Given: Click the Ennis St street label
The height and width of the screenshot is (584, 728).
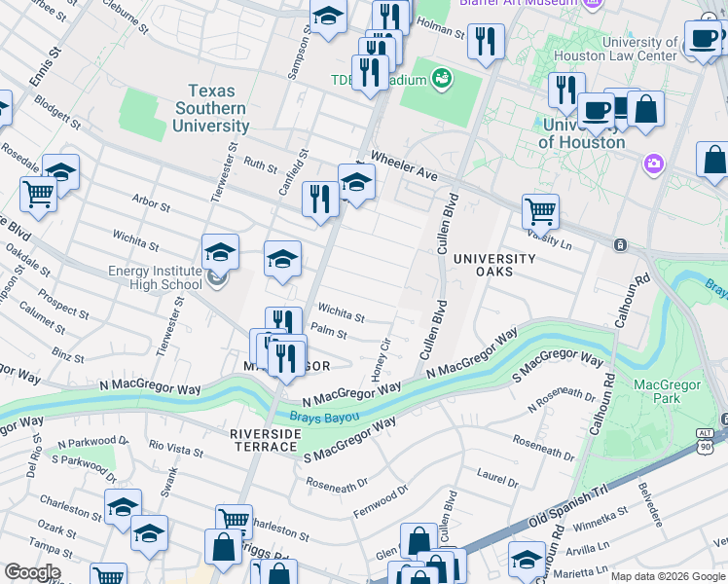Looking at the screenshot, I should [x=45, y=67].
